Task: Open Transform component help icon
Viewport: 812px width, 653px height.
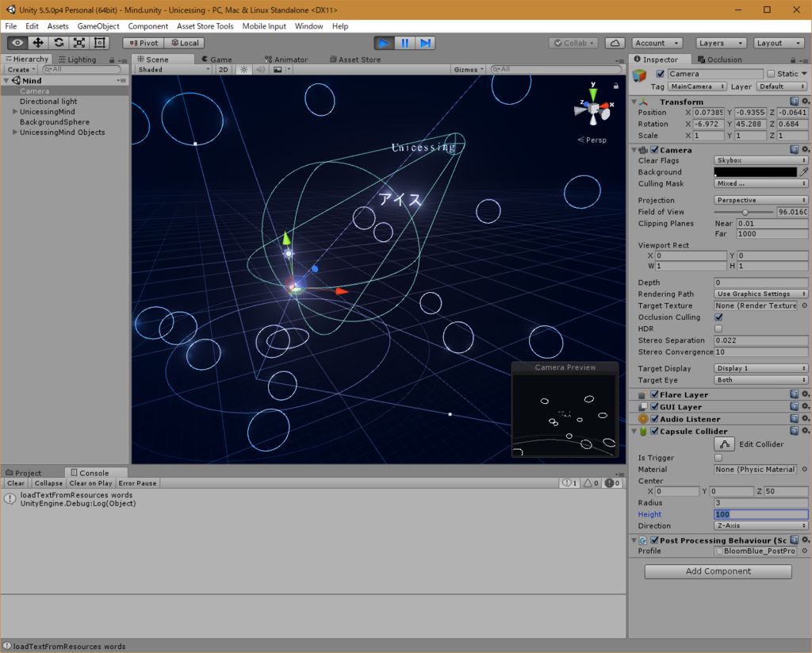Action: point(794,102)
